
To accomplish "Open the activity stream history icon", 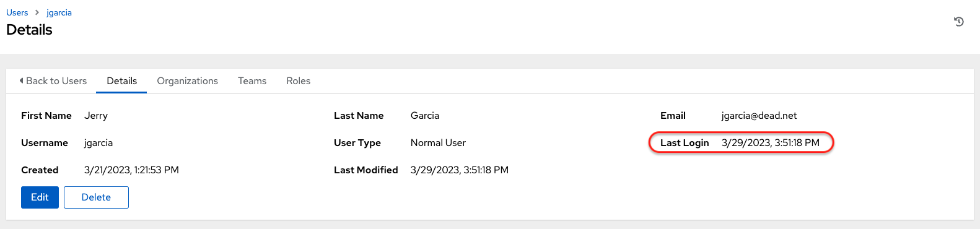I will click(x=958, y=22).
